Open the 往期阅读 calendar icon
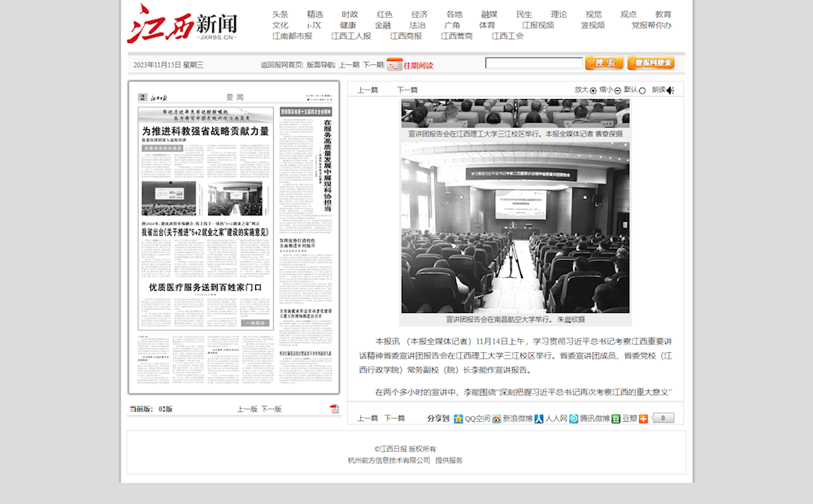 (394, 64)
